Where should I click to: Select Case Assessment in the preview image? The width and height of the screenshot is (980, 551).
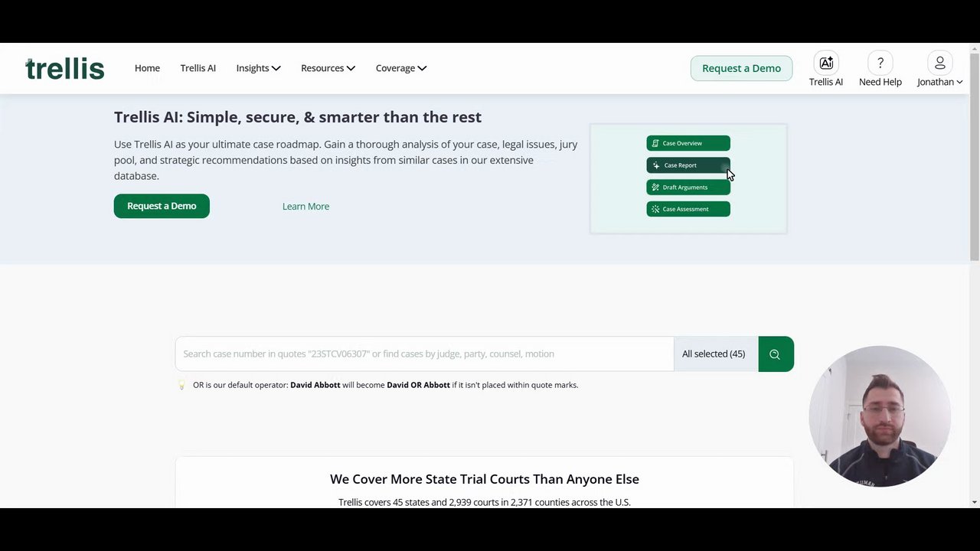coord(688,209)
